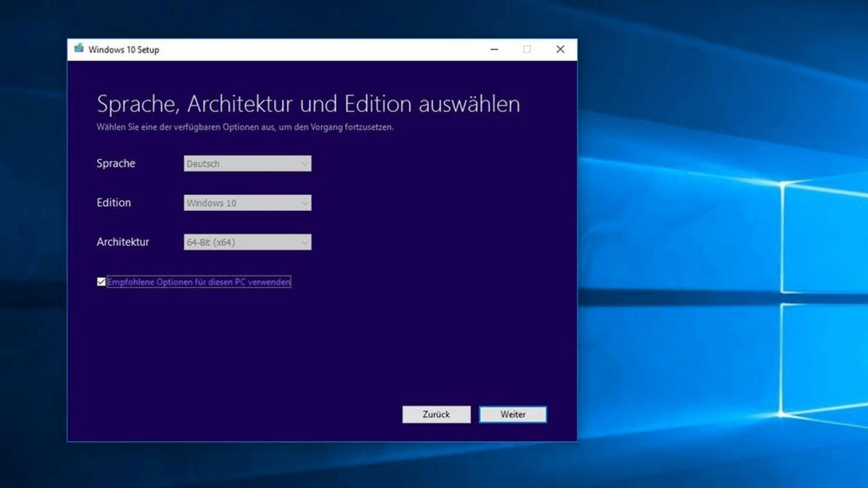The height and width of the screenshot is (488, 868).
Task: Click the Zurück button
Action: tap(436, 414)
